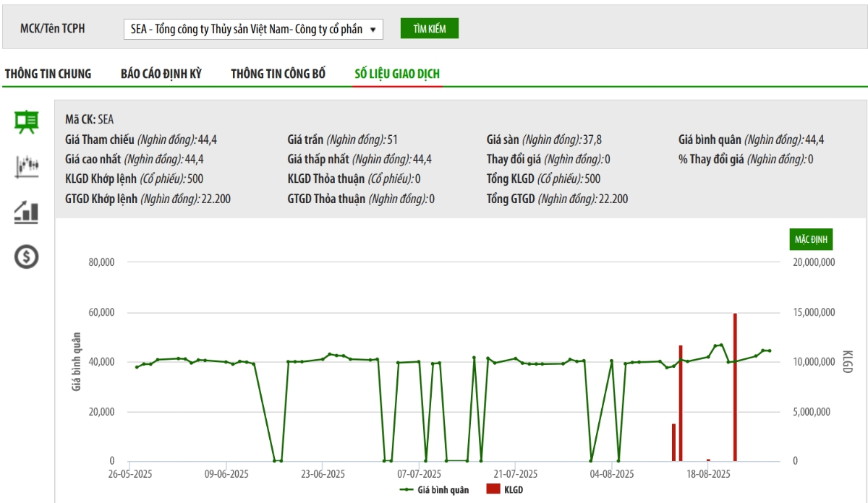Reset chart with the MẶC ĐỊNH button
The width and height of the screenshot is (868, 503).
tap(811, 239)
